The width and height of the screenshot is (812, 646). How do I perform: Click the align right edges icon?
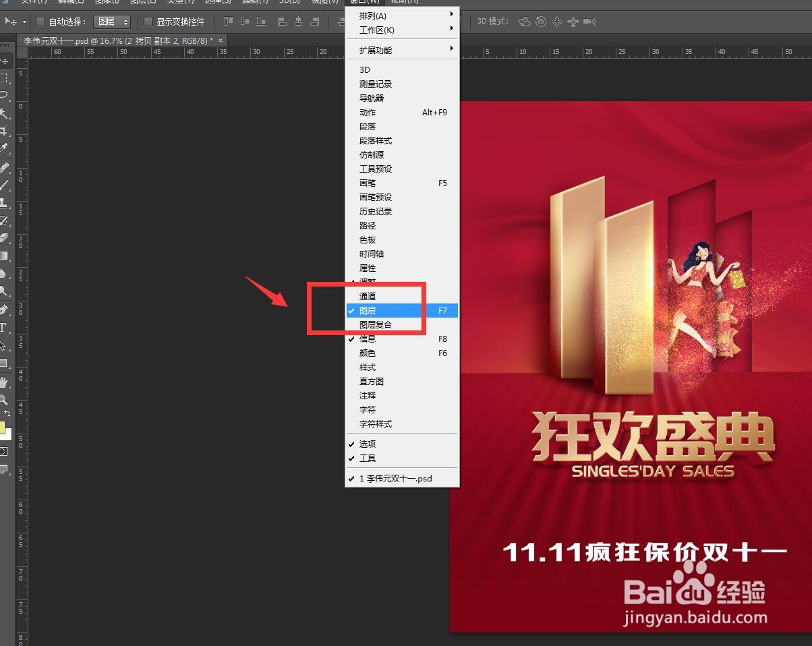[x=314, y=22]
